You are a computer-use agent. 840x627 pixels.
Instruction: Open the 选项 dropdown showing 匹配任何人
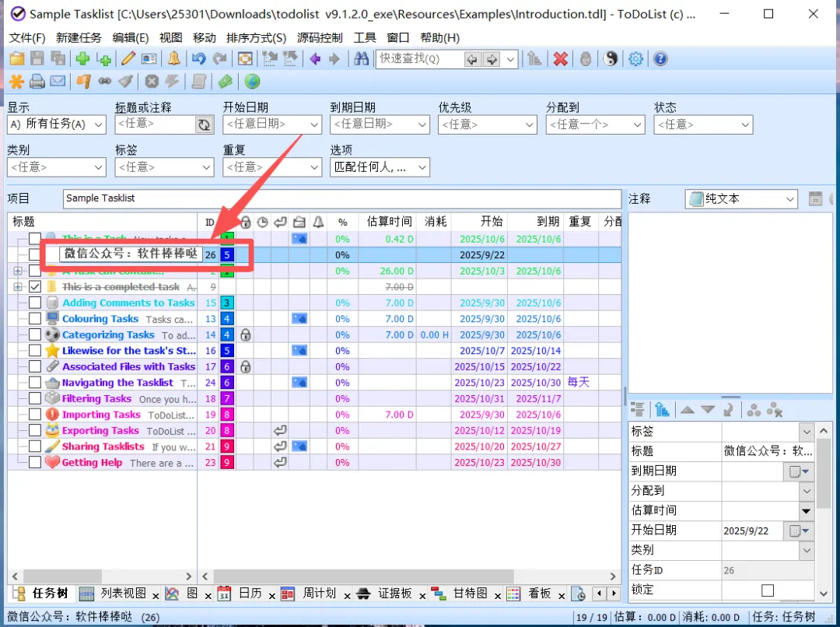[x=380, y=167]
